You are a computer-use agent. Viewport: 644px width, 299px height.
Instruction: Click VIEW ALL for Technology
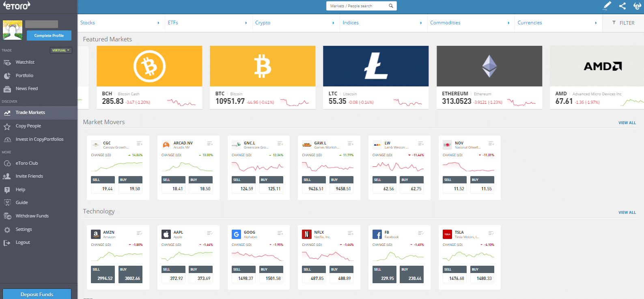[x=627, y=213]
